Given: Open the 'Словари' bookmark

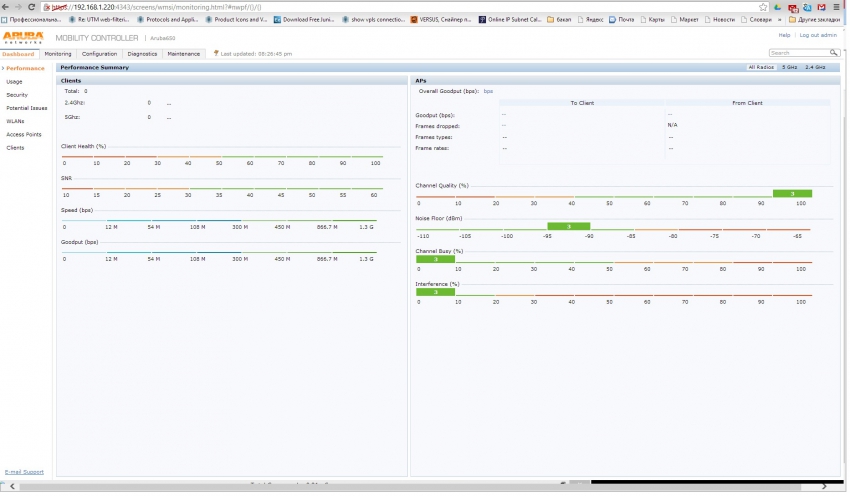Looking at the screenshot, I should pyautogui.click(x=757, y=20).
